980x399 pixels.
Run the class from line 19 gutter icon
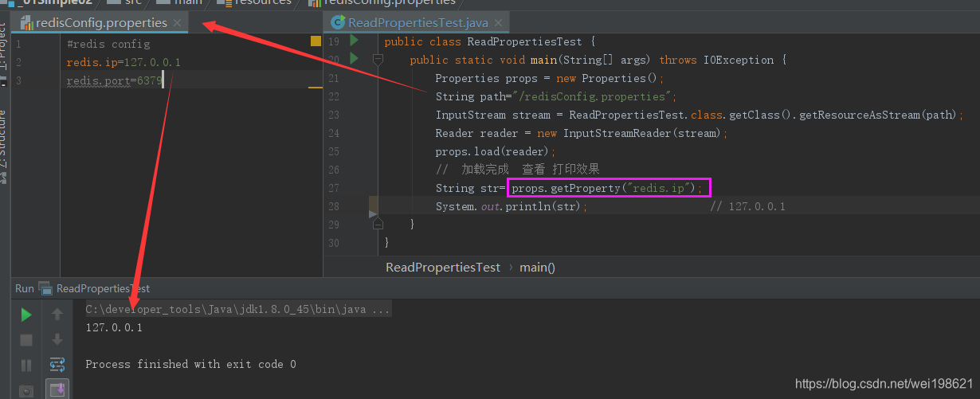[354, 41]
